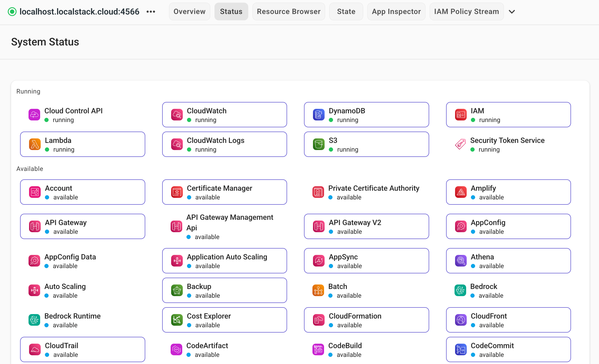Select the Status tab

coord(231,12)
